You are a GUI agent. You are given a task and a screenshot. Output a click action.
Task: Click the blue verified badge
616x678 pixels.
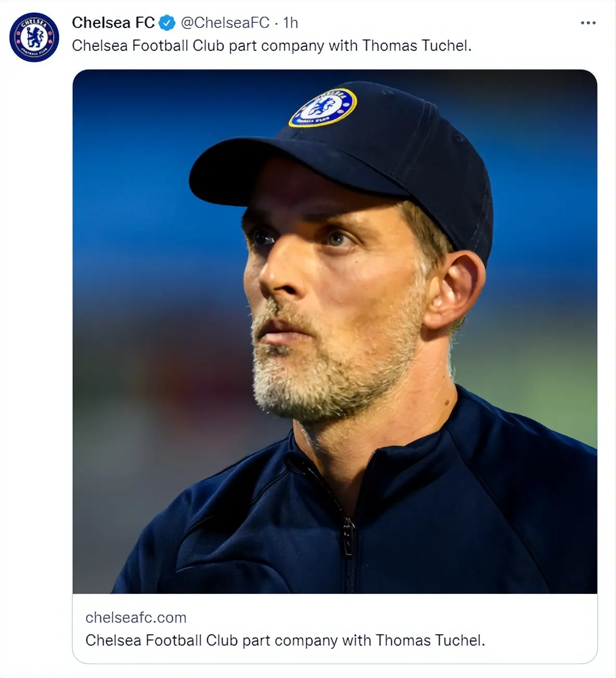166,23
